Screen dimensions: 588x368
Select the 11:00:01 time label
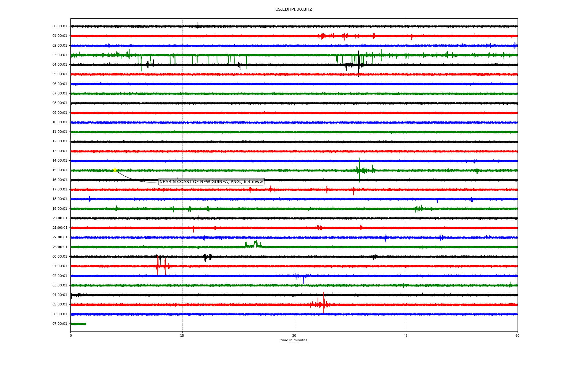point(60,132)
